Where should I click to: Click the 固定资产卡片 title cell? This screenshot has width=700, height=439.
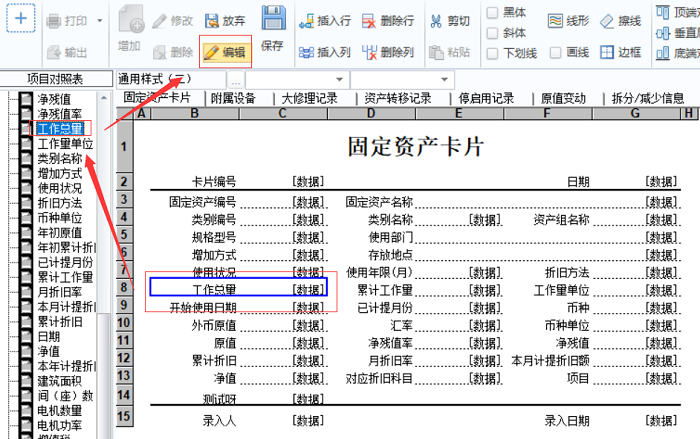[415, 146]
